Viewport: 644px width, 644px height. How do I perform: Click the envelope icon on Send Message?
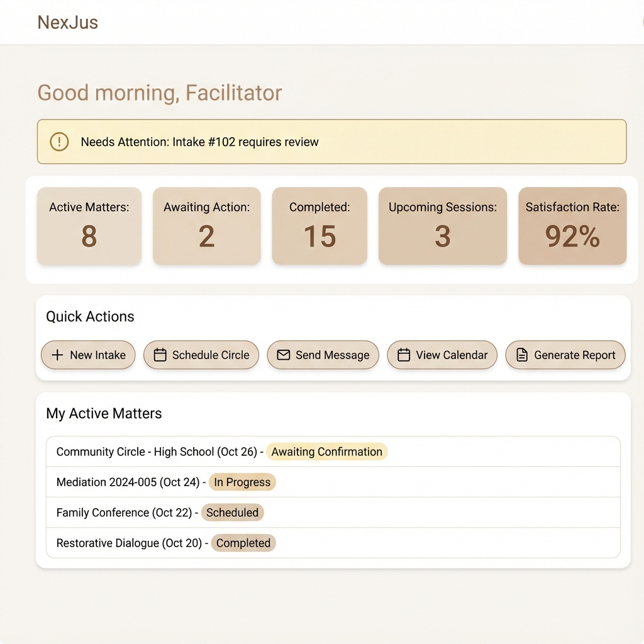point(284,355)
